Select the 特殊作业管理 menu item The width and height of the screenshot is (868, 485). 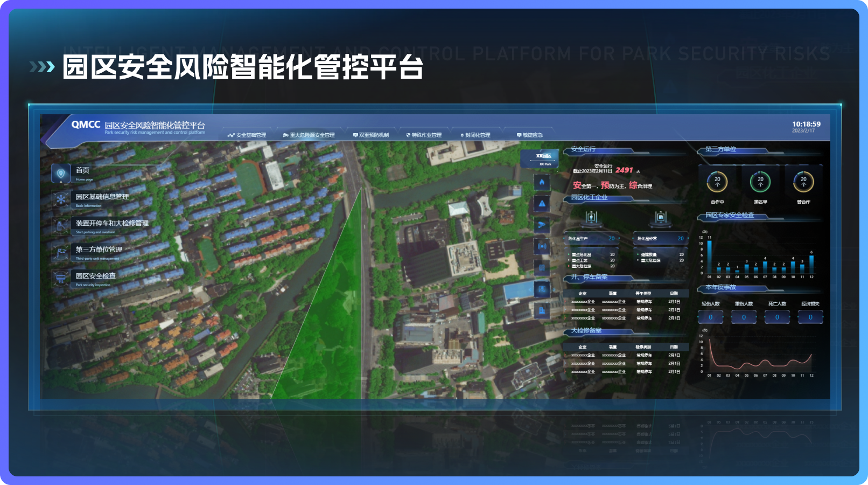coord(424,135)
